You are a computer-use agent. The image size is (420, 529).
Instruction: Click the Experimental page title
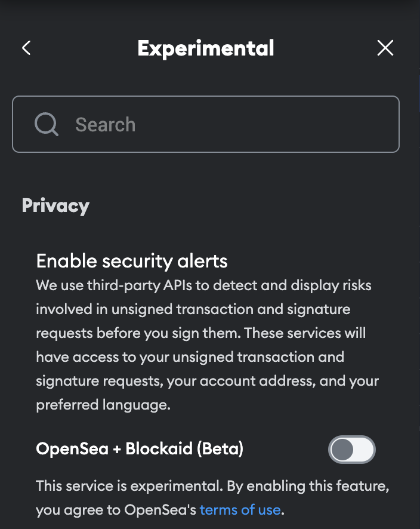[x=206, y=48]
